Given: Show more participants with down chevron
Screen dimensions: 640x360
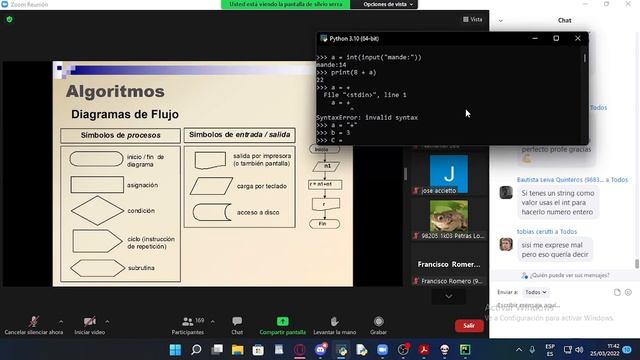Looking at the screenshot, I should click(449, 296).
